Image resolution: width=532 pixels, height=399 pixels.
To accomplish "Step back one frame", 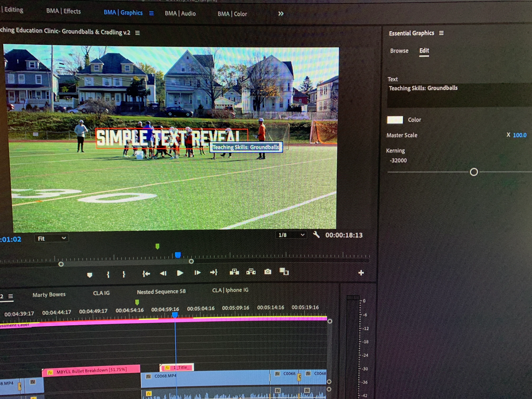I will point(163,273).
